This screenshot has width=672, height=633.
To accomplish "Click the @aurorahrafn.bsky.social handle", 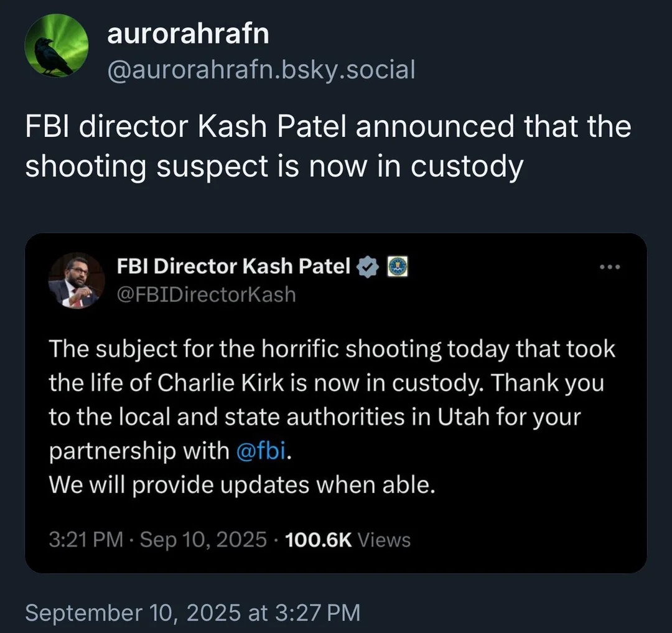I will (x=261, y=70).
